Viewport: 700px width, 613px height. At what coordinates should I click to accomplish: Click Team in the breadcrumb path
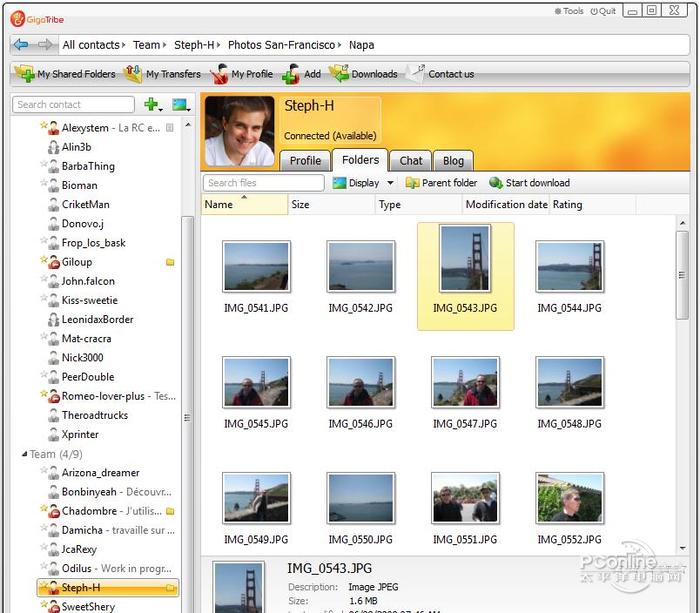click(x=146, y=45)
